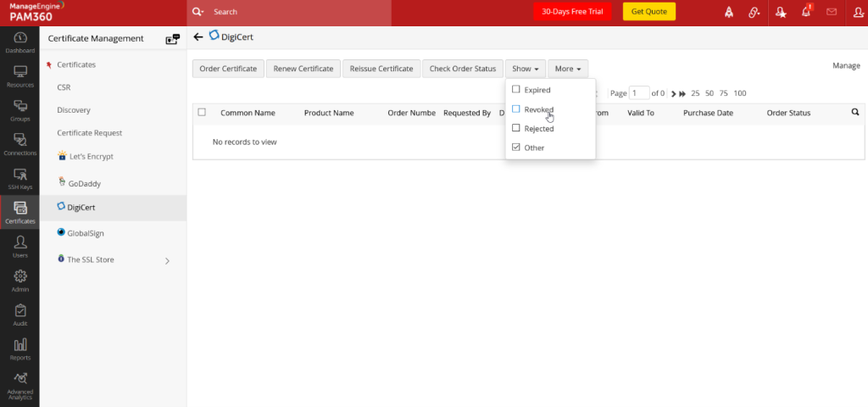
Task: Enable the Expired checkbox
Action: click(516, 90)
